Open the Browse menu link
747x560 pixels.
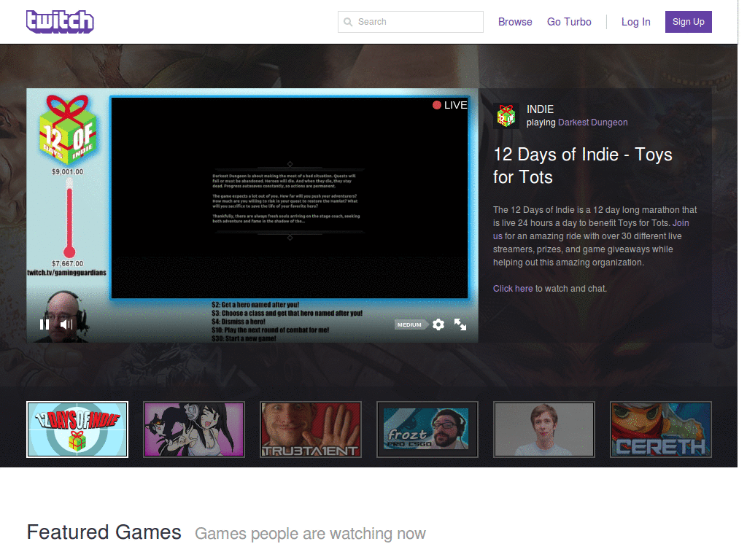(x=515, y=22)
